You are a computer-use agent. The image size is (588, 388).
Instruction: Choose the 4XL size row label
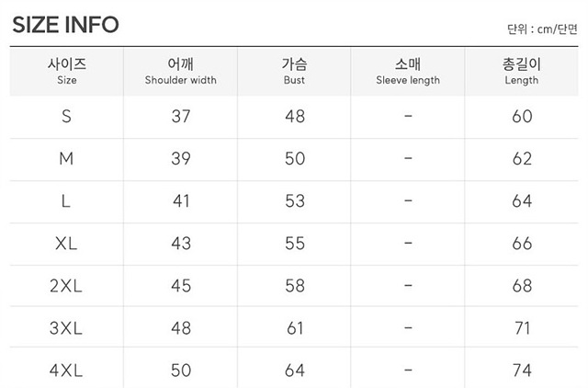pyautogui.click(x=66, y=371)
